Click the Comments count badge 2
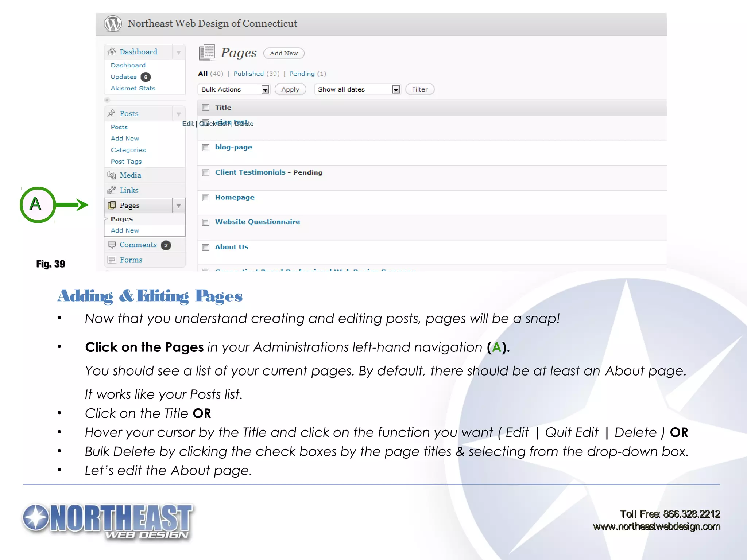747x560 pixels. [166, 245]
